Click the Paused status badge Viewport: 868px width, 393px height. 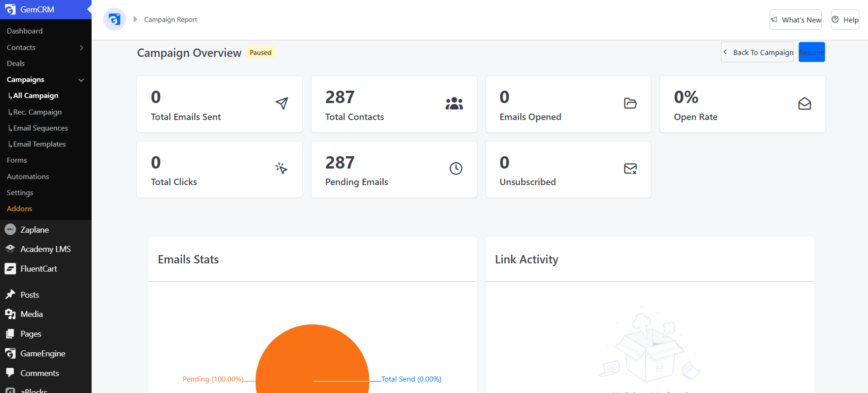(x=261, y=52)
